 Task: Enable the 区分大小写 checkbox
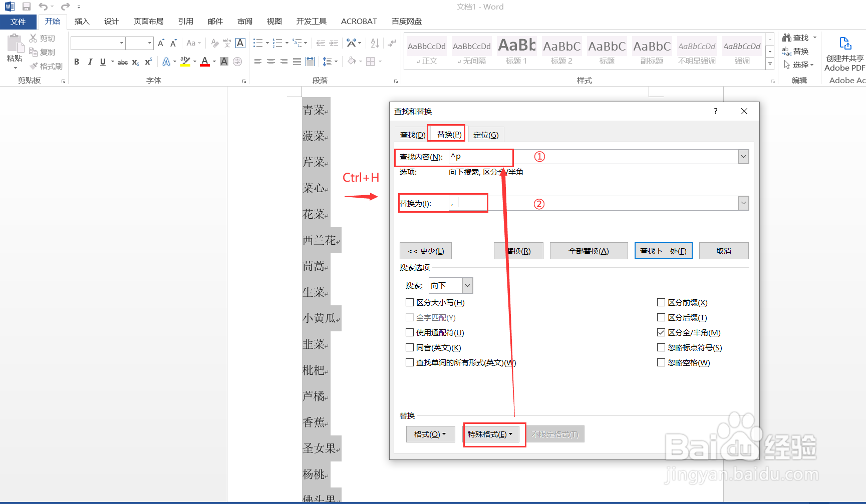point(410,302)
